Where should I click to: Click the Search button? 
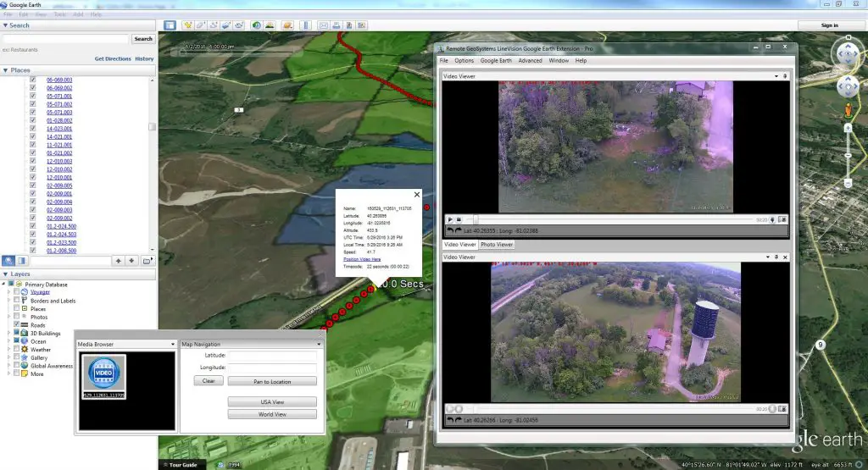click(x=142, y=39)
